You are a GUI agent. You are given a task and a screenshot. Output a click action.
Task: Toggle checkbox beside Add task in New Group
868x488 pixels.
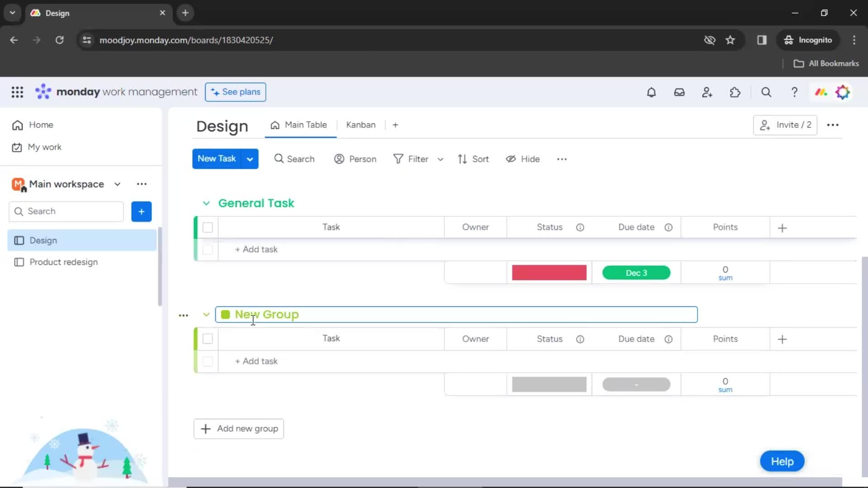coord(208,361)
